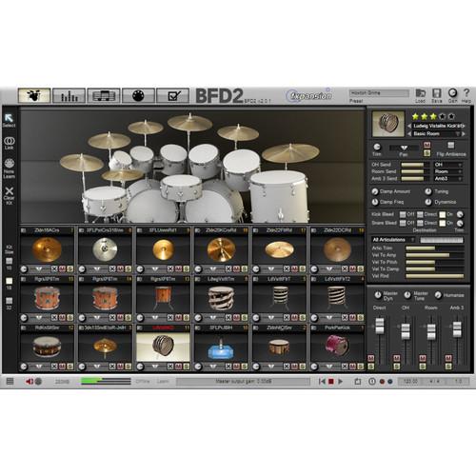The width and height of the screenshot is (476, 476).
Task: Activate the Select arrow tool
Action: pyautogui.click(x=9, y=120)
